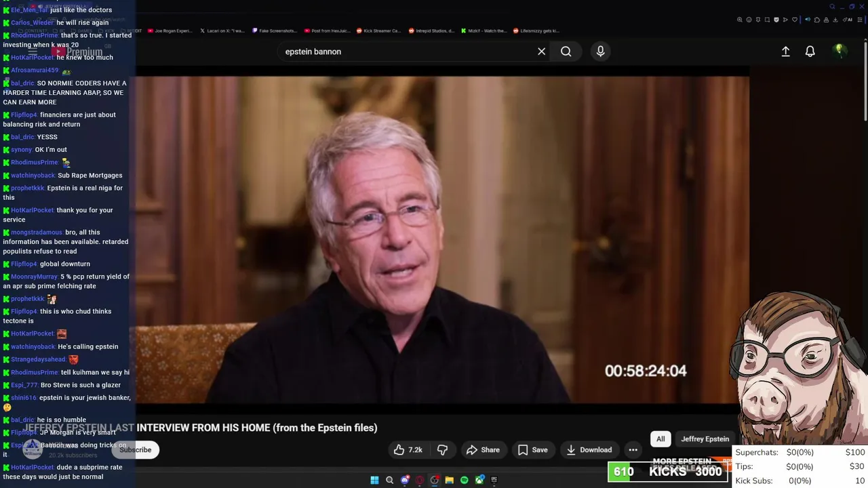The image size is (868, 488).
Task: Click the tab search magnifier in title bar
Action: [832, 7]
